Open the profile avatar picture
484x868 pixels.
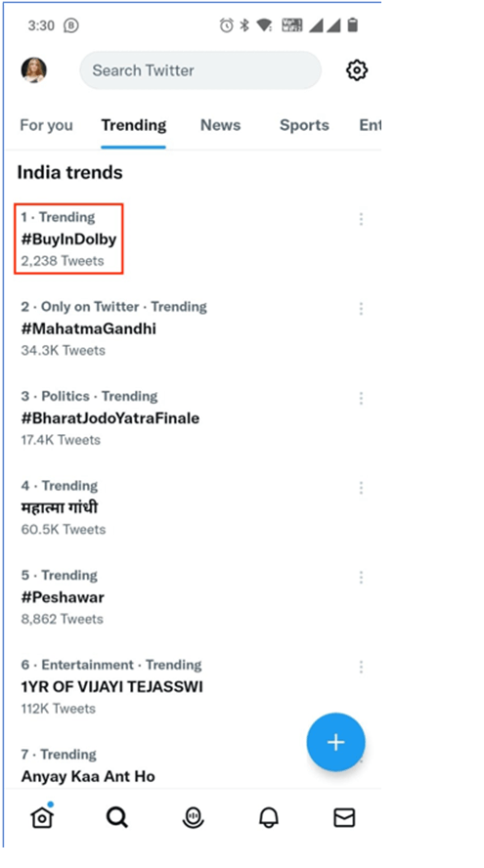(x=34, y=70)
